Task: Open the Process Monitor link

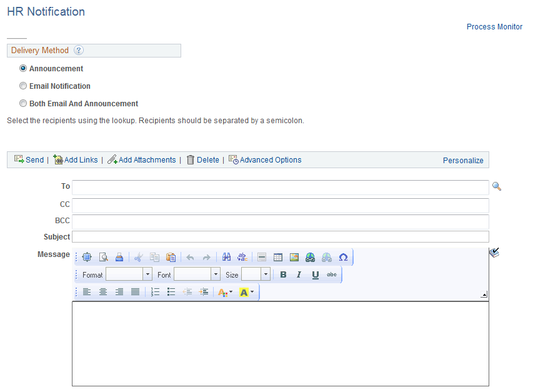Action: tap(494, 26)
